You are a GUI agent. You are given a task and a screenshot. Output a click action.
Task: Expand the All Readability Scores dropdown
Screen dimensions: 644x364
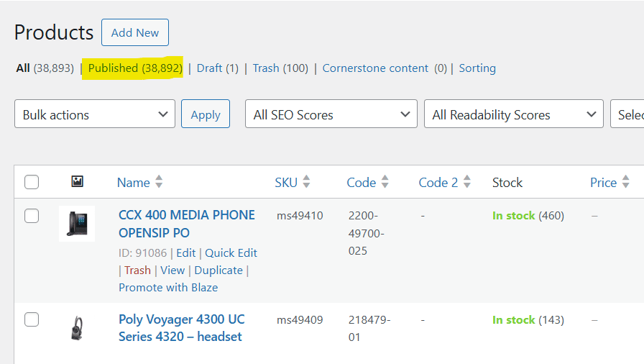pyautogui.click(x=514, y=114)
